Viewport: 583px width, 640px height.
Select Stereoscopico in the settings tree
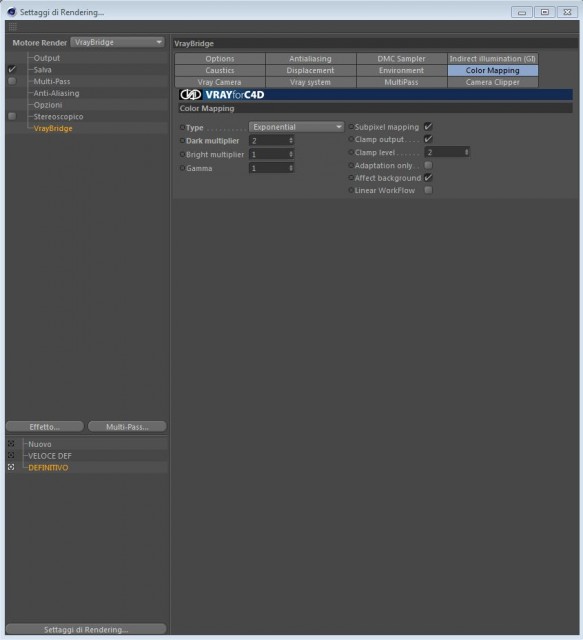tap(58, 116)
